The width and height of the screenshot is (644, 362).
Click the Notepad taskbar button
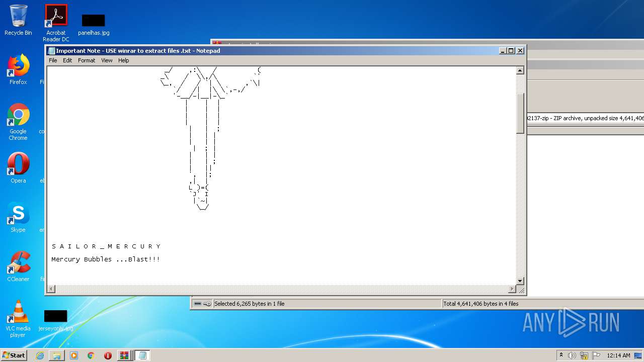[x=142, y=355]
